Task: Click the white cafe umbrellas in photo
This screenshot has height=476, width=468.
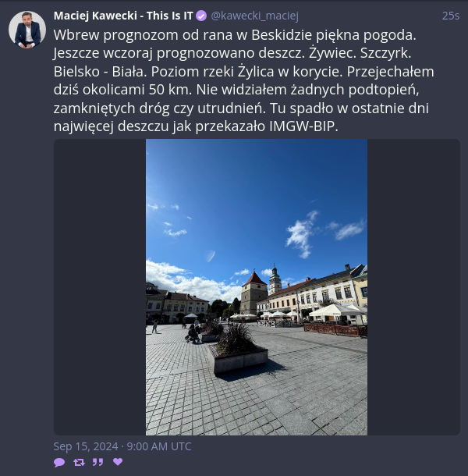Action: tap(335, 311)
